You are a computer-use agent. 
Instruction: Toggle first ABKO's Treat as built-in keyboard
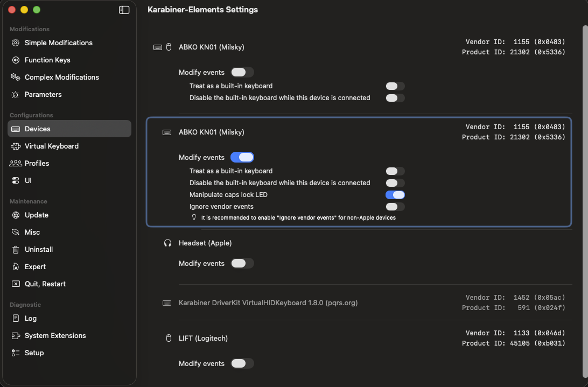395,86
